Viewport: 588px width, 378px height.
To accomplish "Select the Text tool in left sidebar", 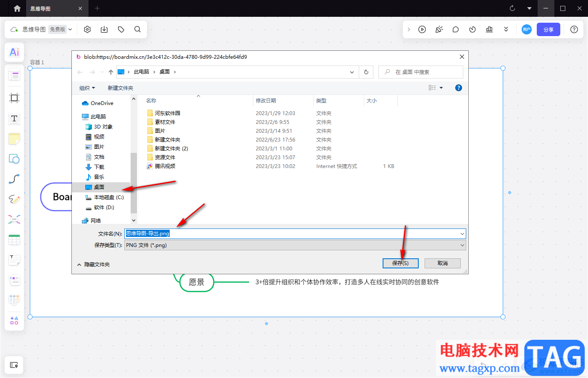I will tap(14, 118).
